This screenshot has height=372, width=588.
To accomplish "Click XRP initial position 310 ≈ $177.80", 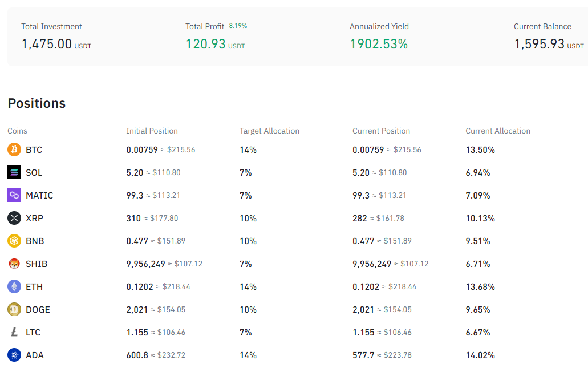I will point(152,219).
